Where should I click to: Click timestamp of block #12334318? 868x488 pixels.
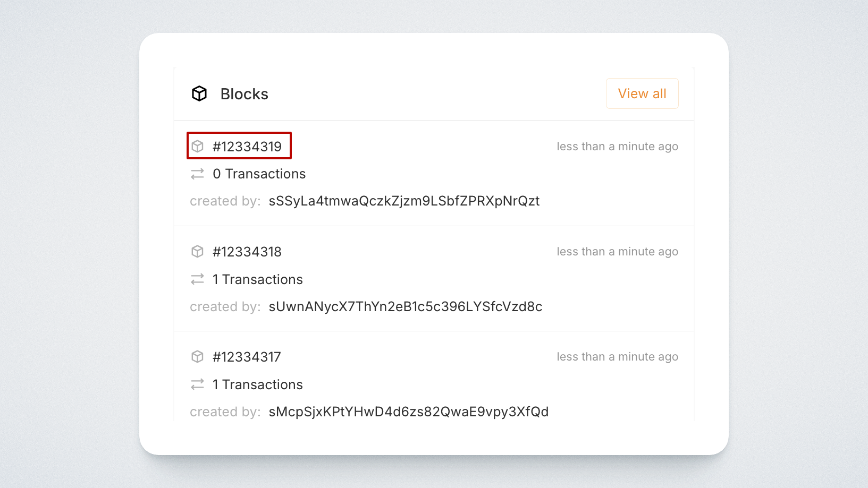(x=617, y=252)
